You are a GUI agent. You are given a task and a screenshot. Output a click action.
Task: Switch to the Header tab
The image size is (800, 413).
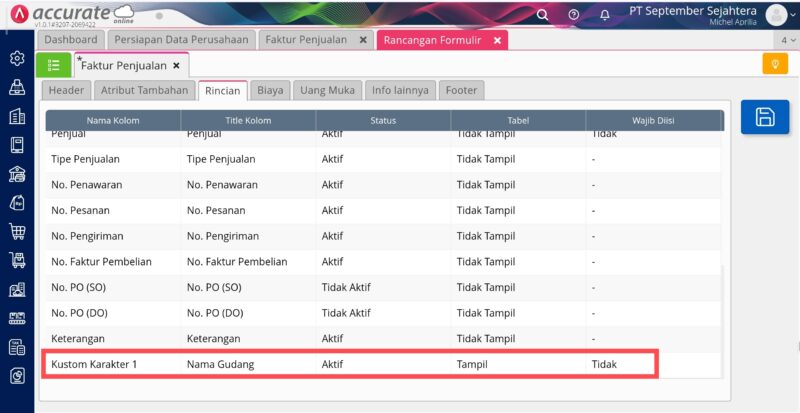pos(66,90)
